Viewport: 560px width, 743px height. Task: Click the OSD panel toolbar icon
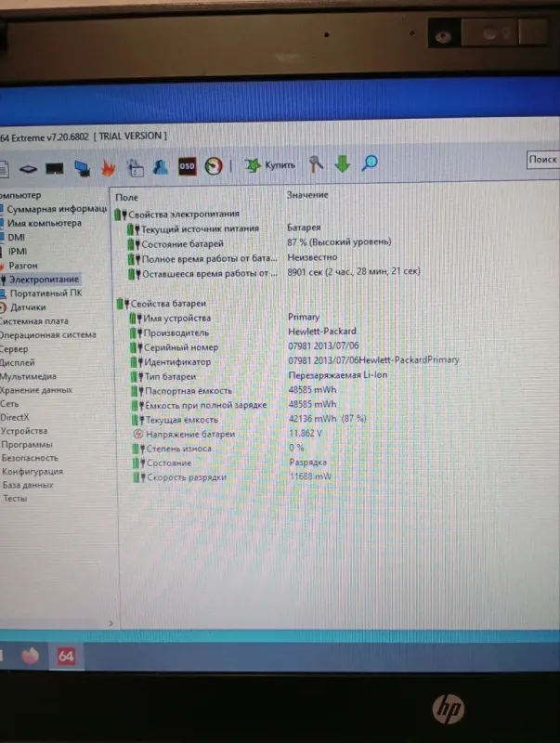pyautogui.click(x=187, y=165)
